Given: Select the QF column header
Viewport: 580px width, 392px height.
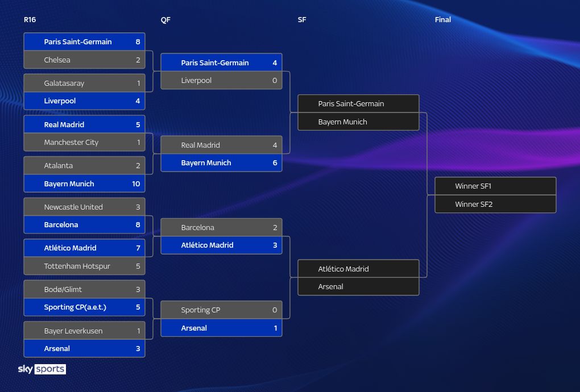Looking at the screenshot, I should [x=165, y=20].
